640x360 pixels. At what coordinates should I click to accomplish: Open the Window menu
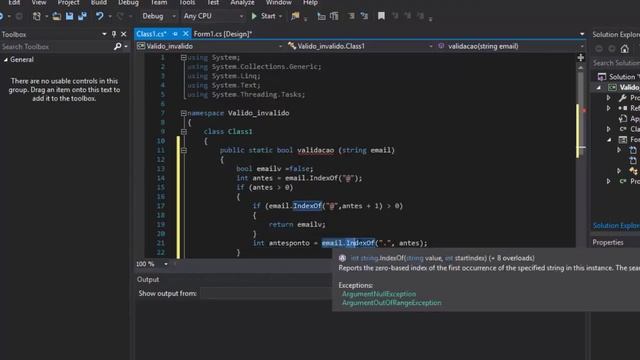[x=278, y=2]
